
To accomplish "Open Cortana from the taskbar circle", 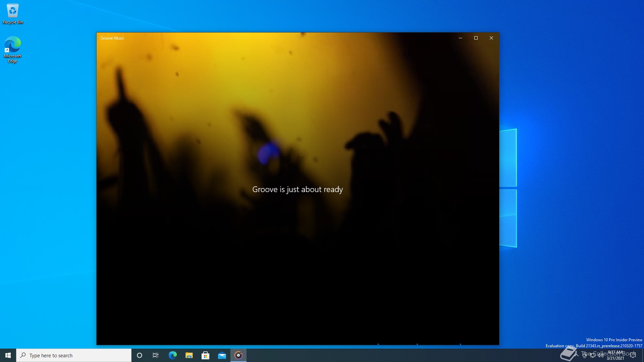I will 140,355.
